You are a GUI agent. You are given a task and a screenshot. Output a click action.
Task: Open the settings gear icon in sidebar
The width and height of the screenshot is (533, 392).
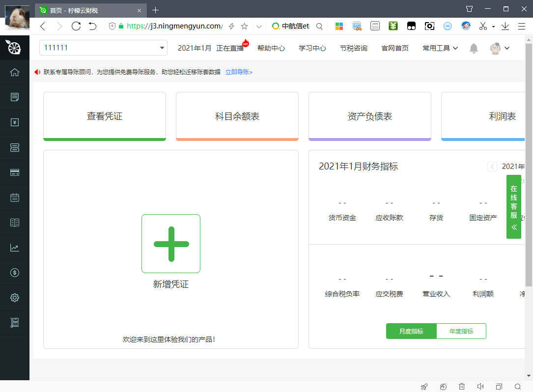[15, 298]
